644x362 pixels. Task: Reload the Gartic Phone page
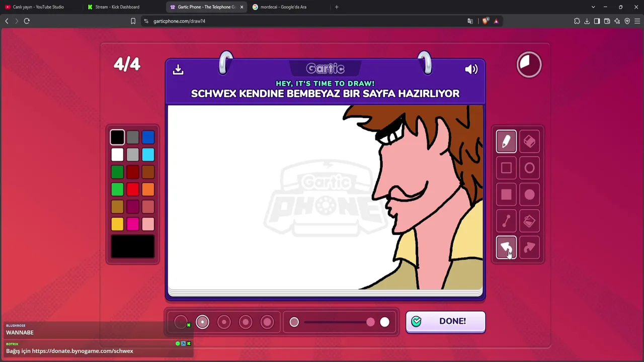click(x=27, y=21)
